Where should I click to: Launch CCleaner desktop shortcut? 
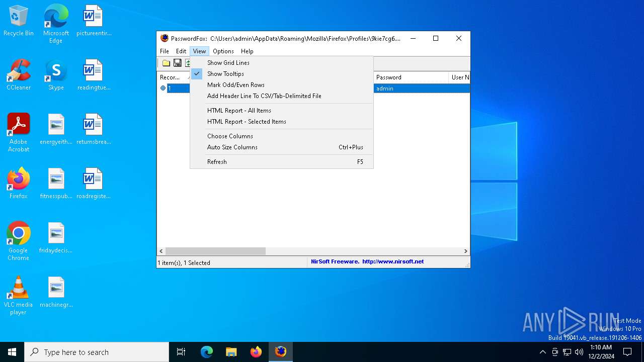[19, 75]
